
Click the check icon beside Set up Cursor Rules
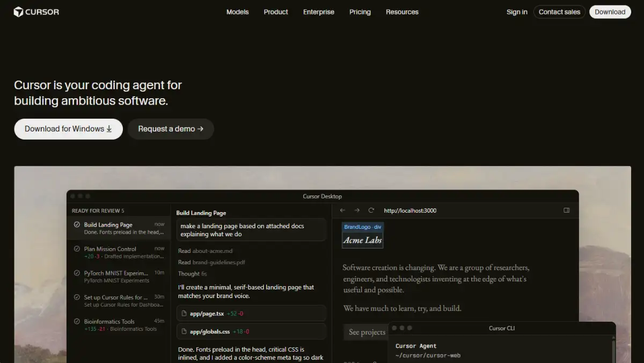[77, 297]
